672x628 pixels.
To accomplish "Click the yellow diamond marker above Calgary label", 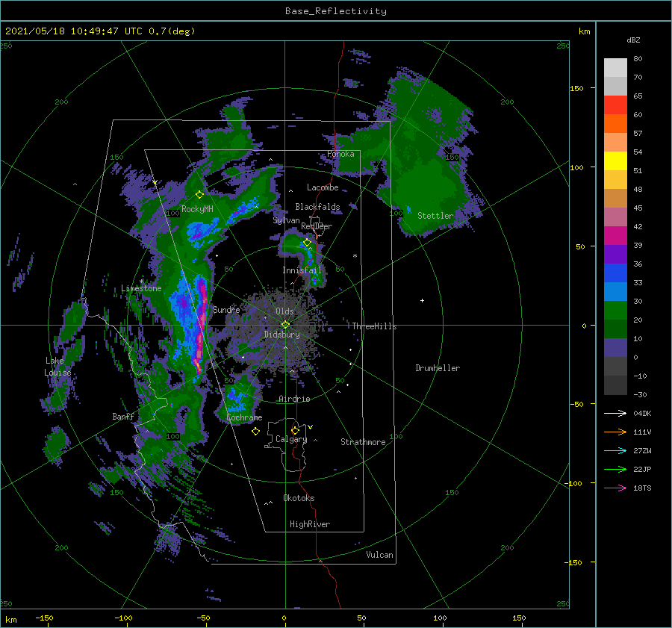I will [295, 430].
